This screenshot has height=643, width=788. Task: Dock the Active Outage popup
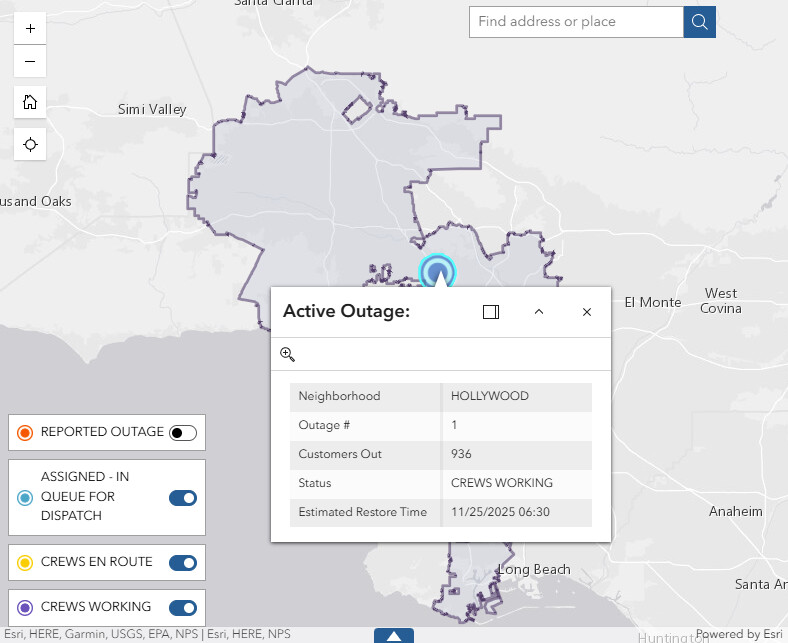click(x=490, y=312)
